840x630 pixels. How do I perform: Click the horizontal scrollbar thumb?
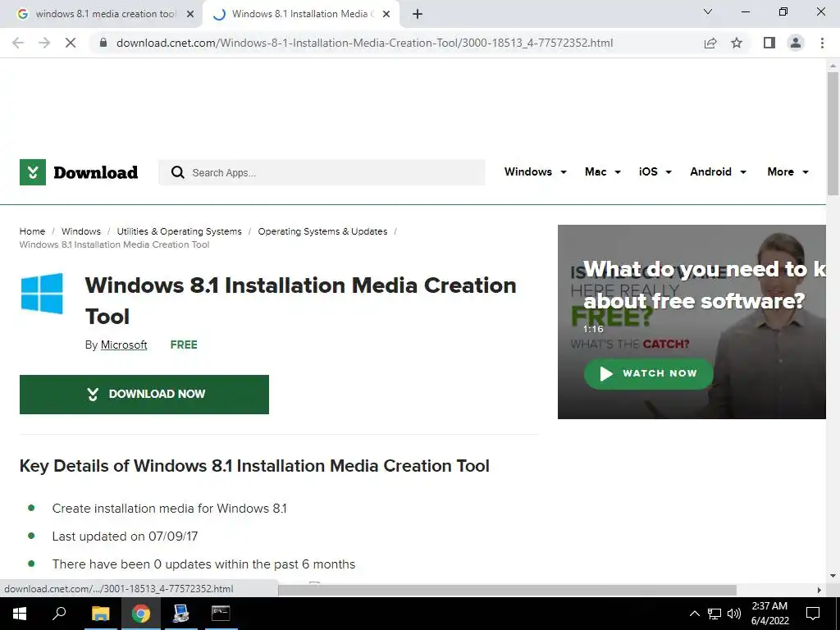pos(507,590)
